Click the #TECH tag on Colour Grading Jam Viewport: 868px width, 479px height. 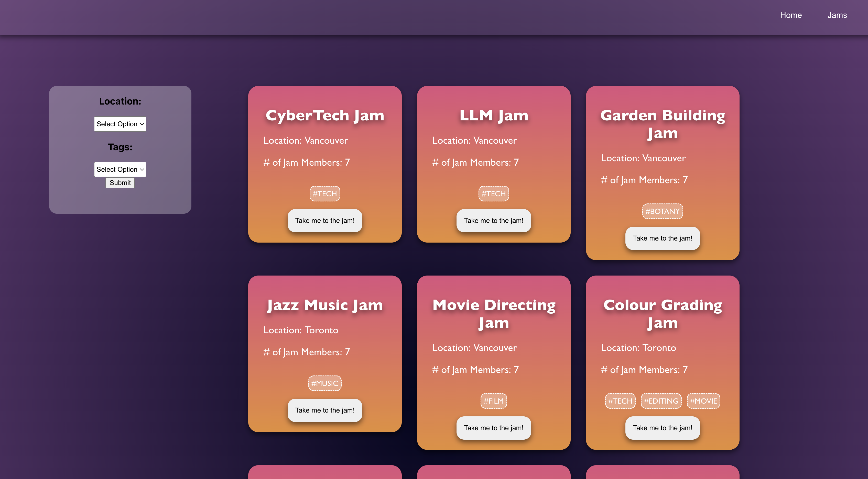pyautogui.click(x=620, y=401)
